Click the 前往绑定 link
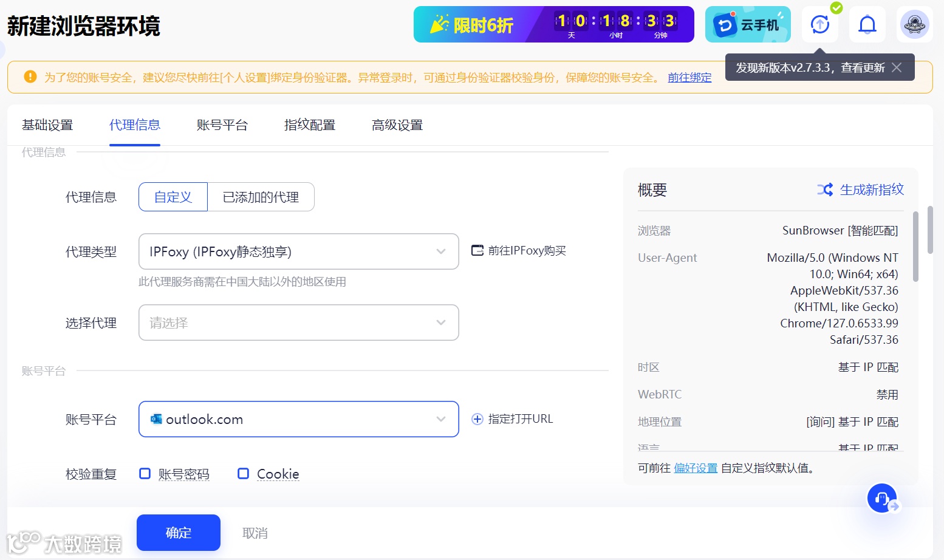This screenshot has height=560, width=944. pos(689,77)
